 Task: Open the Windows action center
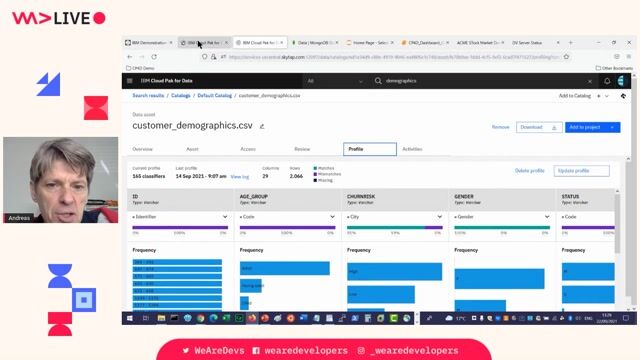click(626, 318)
